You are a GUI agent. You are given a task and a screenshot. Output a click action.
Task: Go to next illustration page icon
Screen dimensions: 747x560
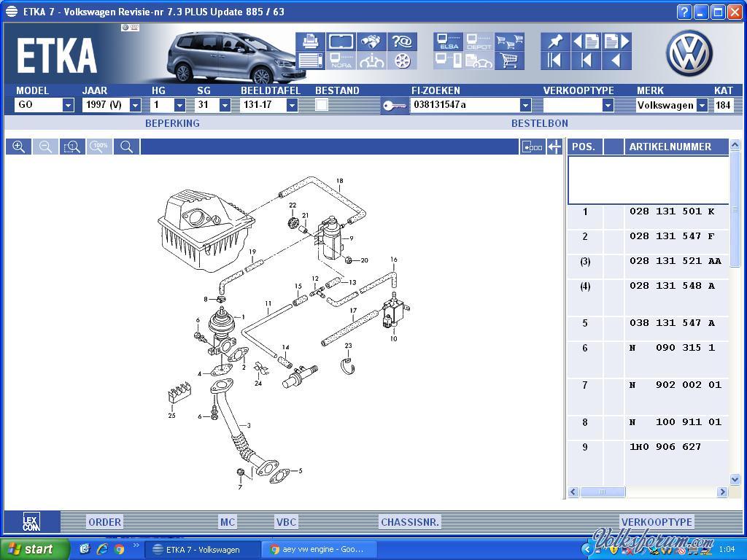[x=617, y=42]
